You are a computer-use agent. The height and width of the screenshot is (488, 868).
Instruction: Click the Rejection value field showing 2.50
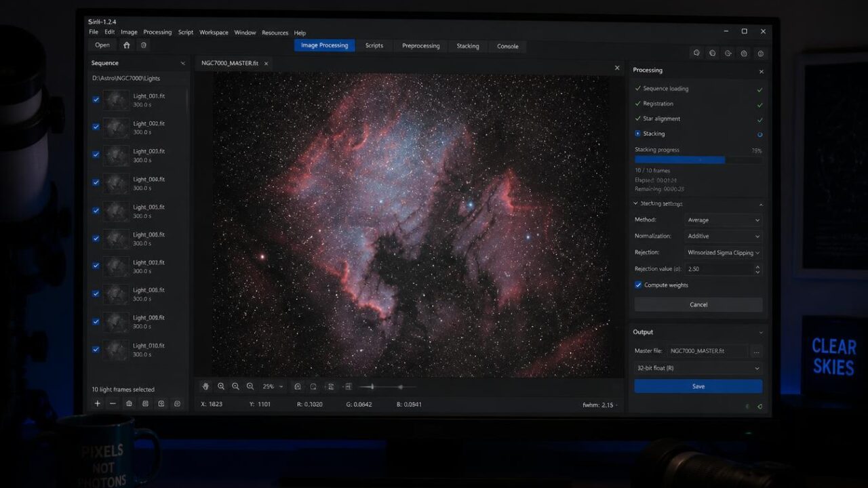724,269
